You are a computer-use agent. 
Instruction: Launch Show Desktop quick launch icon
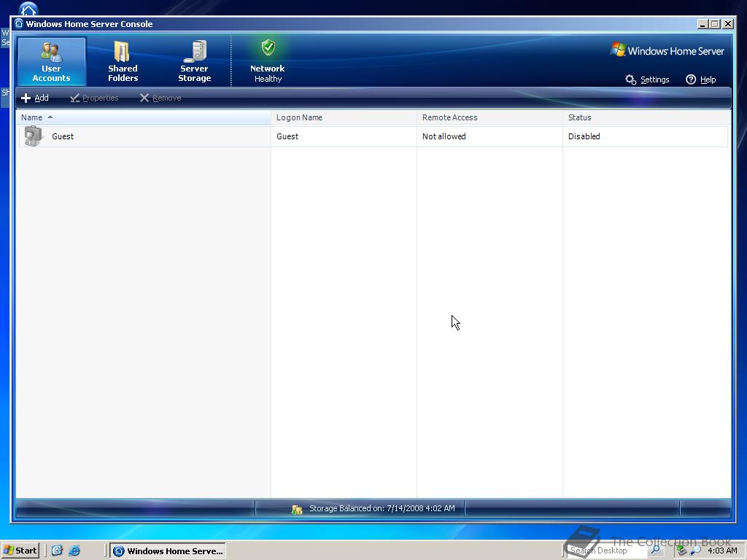coord(57,551)
